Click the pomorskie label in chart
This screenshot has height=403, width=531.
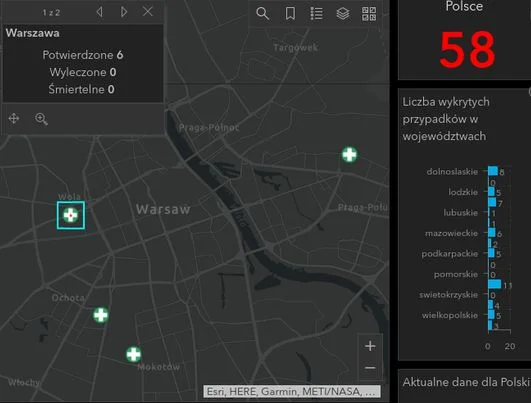(x=456, y=274)
